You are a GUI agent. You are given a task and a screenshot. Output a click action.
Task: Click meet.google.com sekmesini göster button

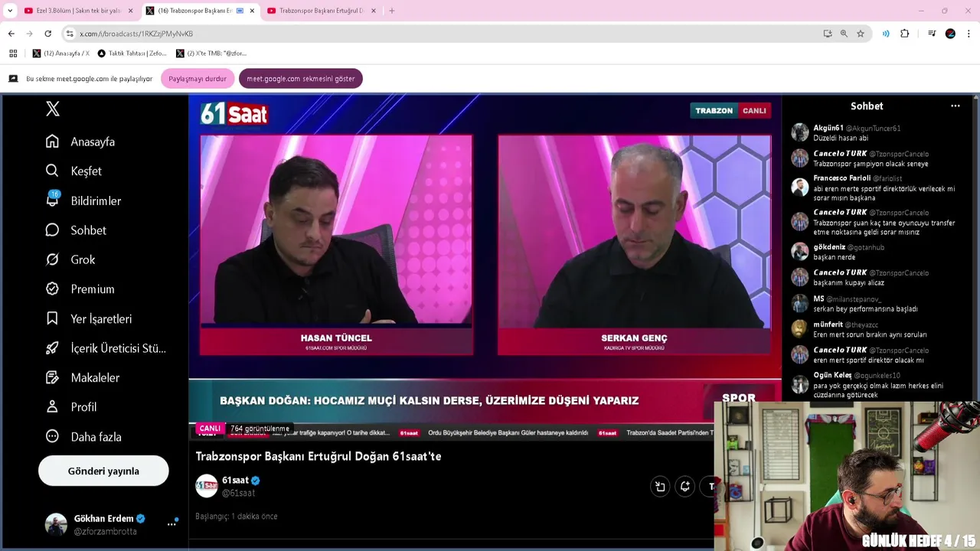point(300,79)
